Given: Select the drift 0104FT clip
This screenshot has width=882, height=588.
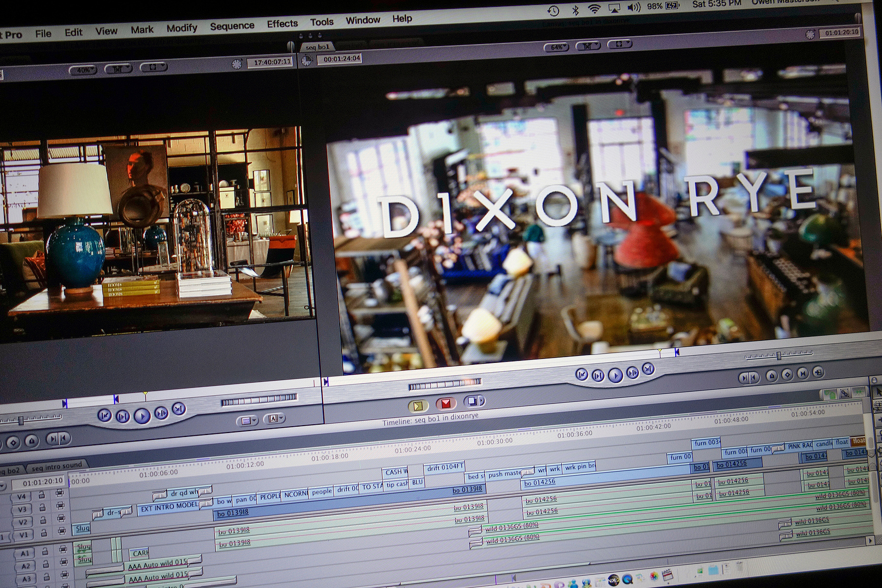Looking at the screenshot, I should pyautogui.click(x=445, y=467).
